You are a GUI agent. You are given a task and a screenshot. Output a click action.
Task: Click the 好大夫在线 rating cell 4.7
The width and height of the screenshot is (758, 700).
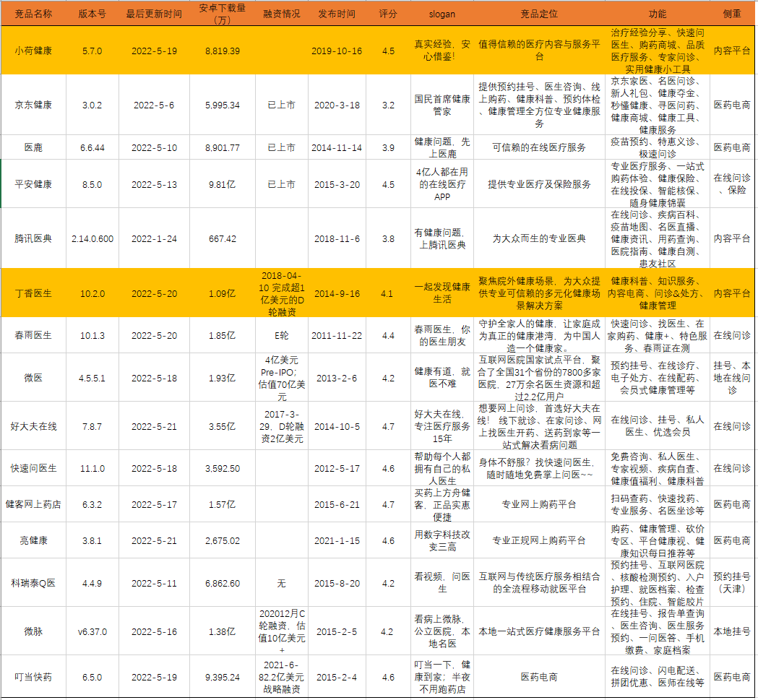[x=387, y=426]
